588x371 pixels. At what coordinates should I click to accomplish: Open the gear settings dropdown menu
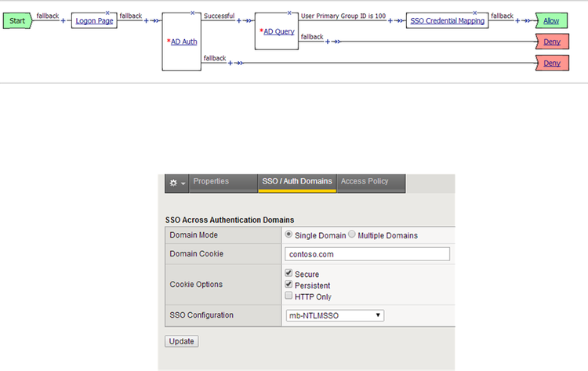pos(176,182)
